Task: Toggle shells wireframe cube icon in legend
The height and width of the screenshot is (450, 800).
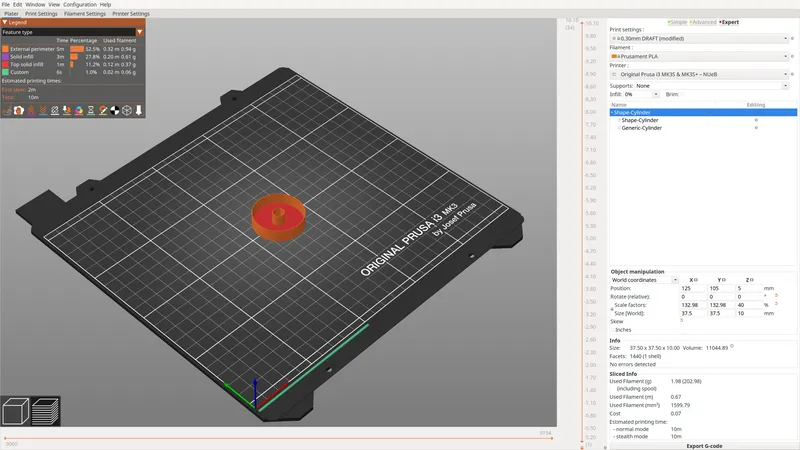Action: coord(127,110)
